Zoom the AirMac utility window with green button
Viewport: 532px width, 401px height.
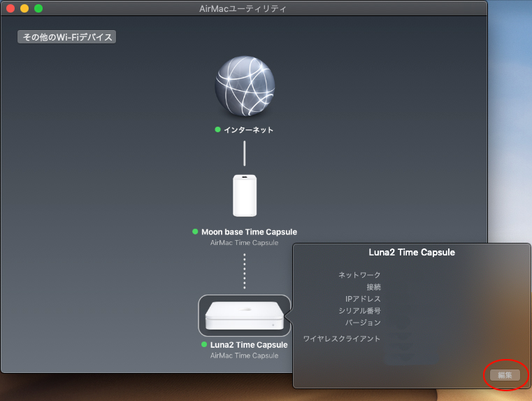coord(38,8)
